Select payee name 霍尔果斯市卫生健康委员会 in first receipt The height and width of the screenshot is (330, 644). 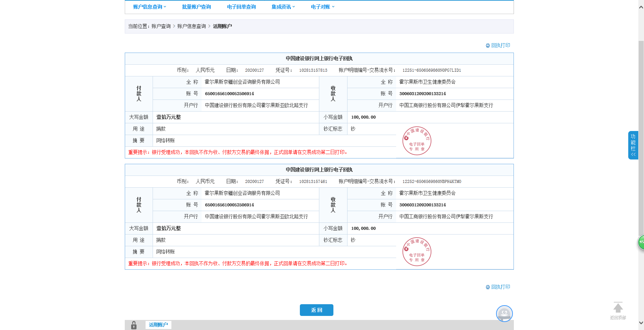(x=427, y=82)
